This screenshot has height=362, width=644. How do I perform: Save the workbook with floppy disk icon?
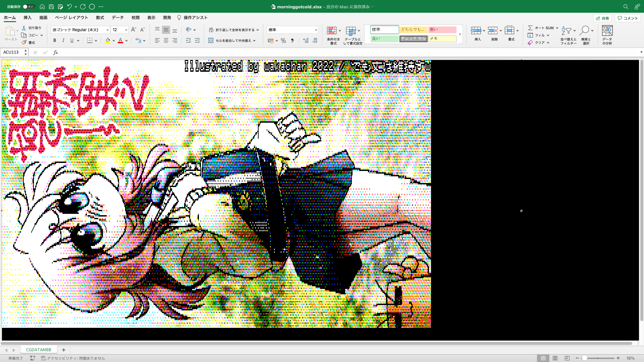coord(51,6)
